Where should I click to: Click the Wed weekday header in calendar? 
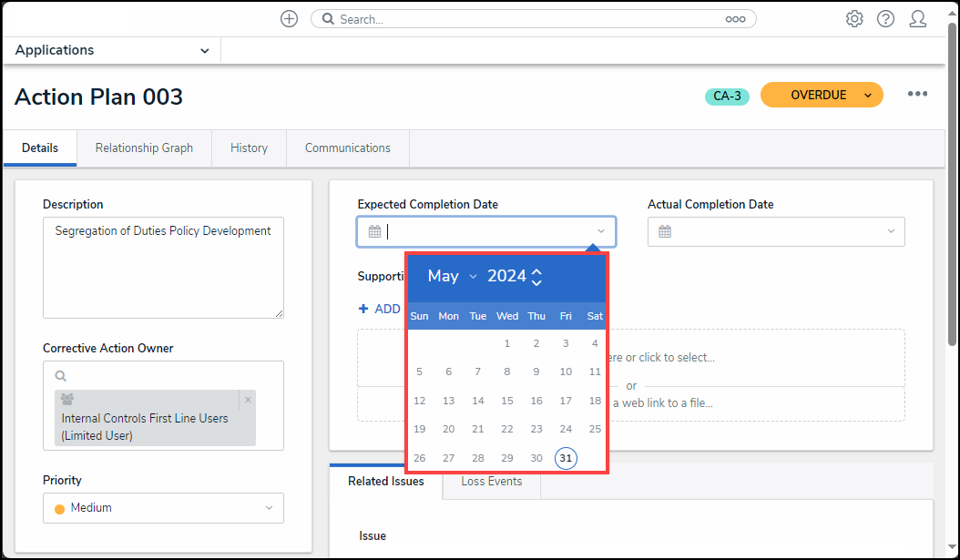(507, 316)
